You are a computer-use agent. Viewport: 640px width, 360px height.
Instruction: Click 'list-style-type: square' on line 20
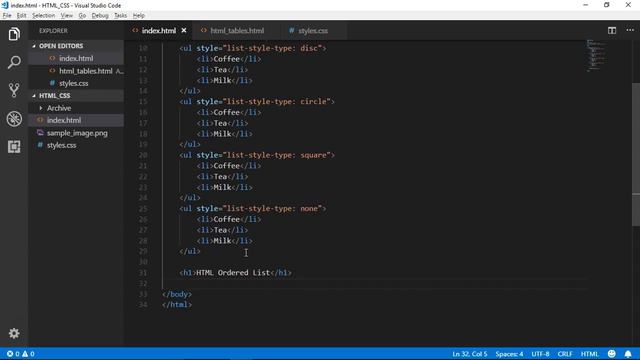click(276, 155)
